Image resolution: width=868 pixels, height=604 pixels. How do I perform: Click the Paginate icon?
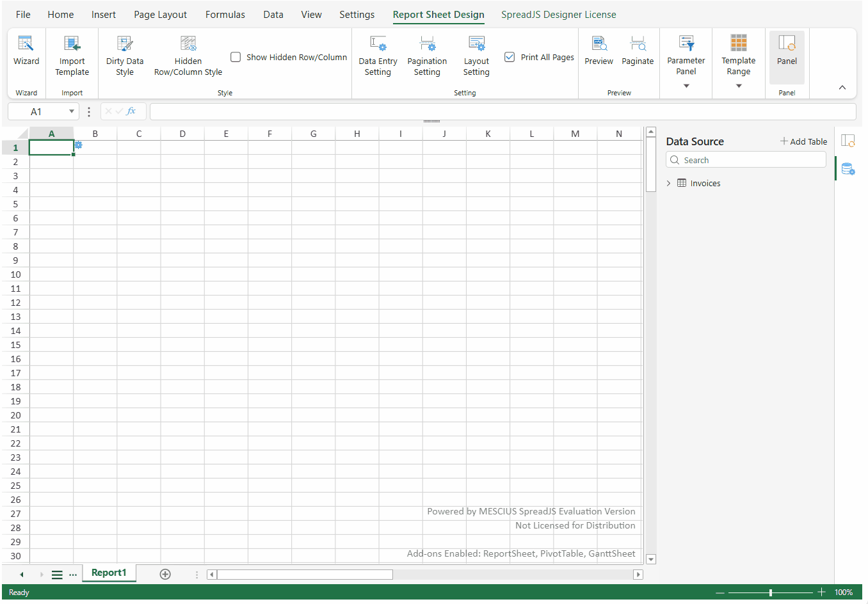click(638, 44)
